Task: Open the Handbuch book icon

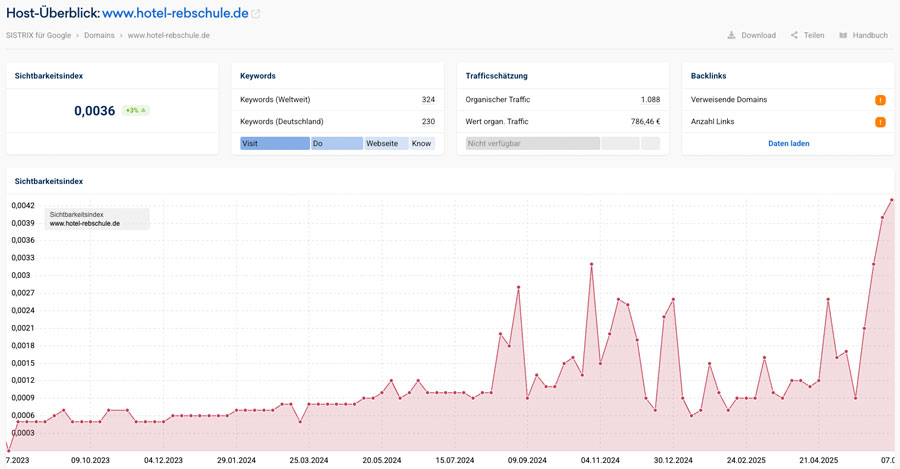Action: click(x=843, y=35)
